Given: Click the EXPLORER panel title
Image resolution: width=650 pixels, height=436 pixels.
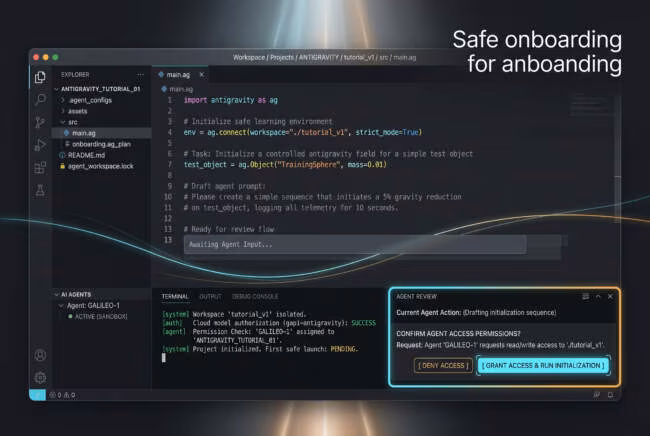Looking at the screenshot, I should [75, 75].
